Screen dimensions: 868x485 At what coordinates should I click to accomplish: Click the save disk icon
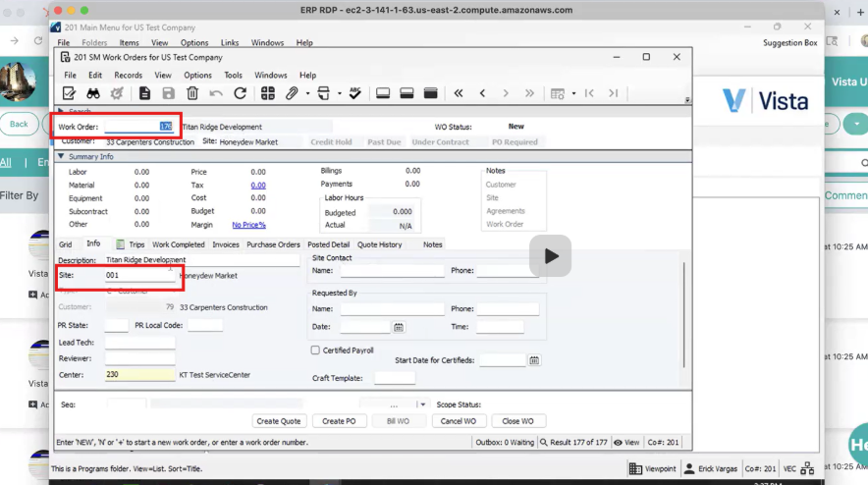(168, 93)
